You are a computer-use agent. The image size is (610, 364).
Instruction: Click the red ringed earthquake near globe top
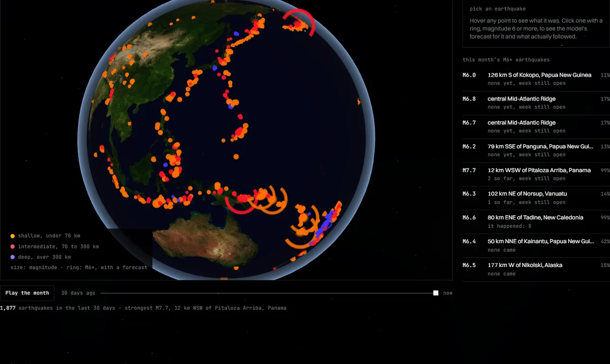[299, 23]
